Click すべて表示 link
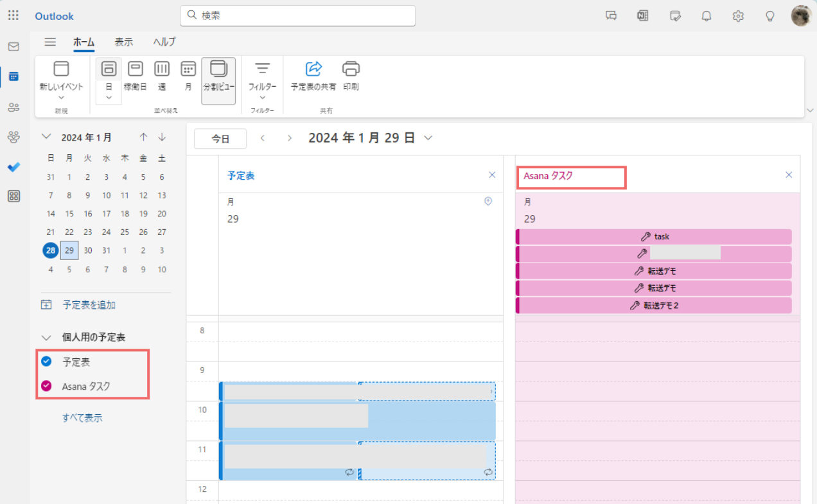The image size is (817, 504). [82, 418]
